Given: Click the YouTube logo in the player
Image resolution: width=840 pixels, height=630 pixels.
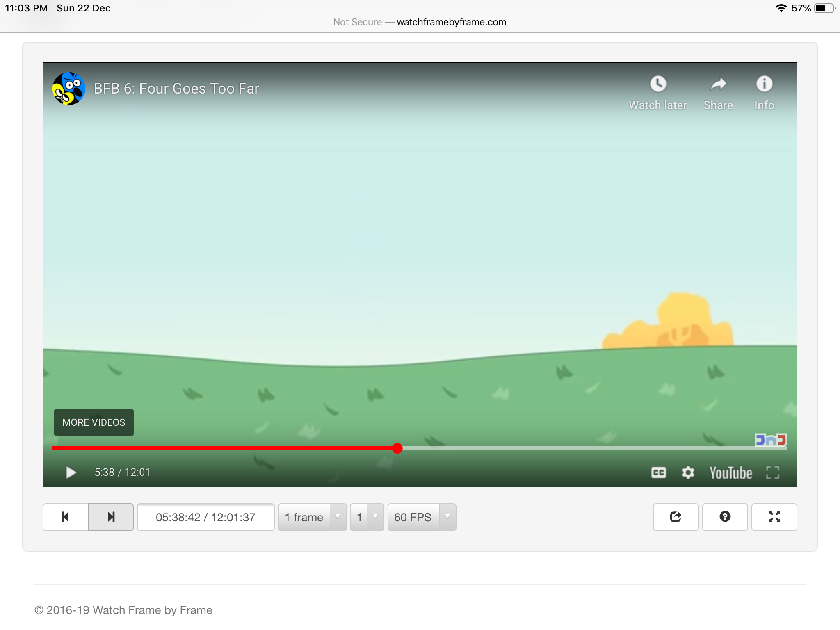Looking at the screenshot, I should tap(731, 473).
